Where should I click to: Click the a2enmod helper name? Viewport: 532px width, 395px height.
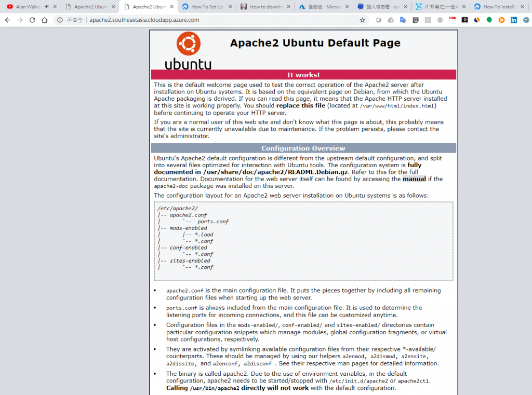tap(353, 357)
